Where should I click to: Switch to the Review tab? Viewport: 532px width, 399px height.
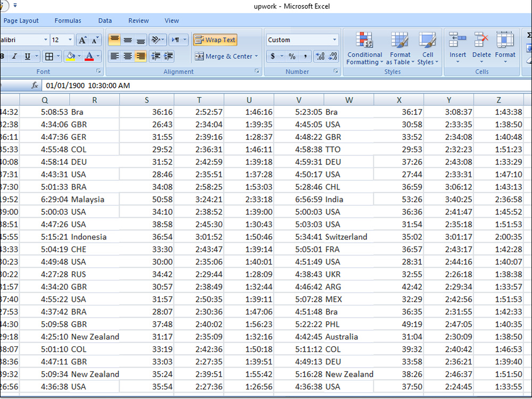point(138,21)
